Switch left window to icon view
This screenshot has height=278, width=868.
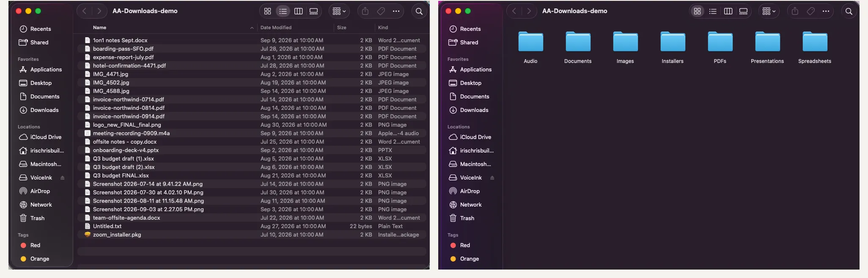click(x=267, y=11)
